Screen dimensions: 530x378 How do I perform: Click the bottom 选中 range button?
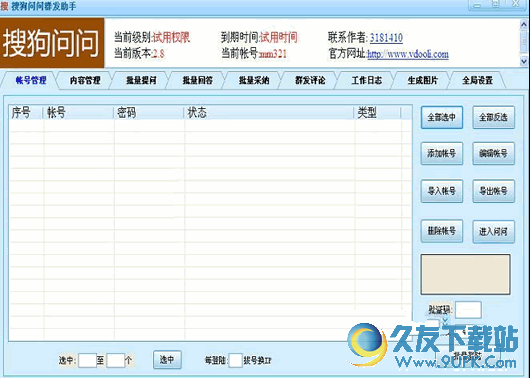[x=167, y=359]
